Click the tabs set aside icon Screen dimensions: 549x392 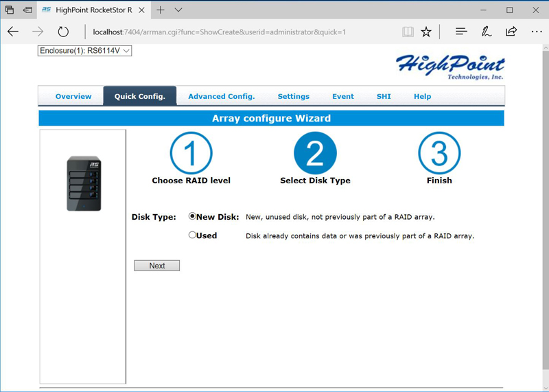[x=10, y=10]
